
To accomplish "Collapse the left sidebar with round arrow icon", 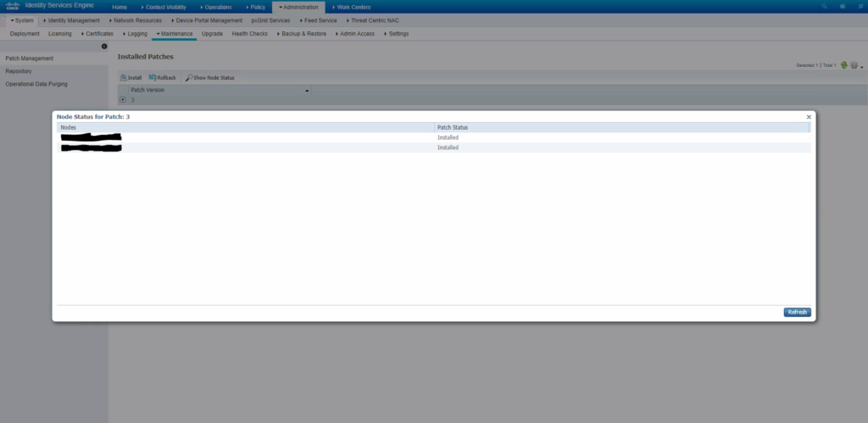I will tap(104, 47).
